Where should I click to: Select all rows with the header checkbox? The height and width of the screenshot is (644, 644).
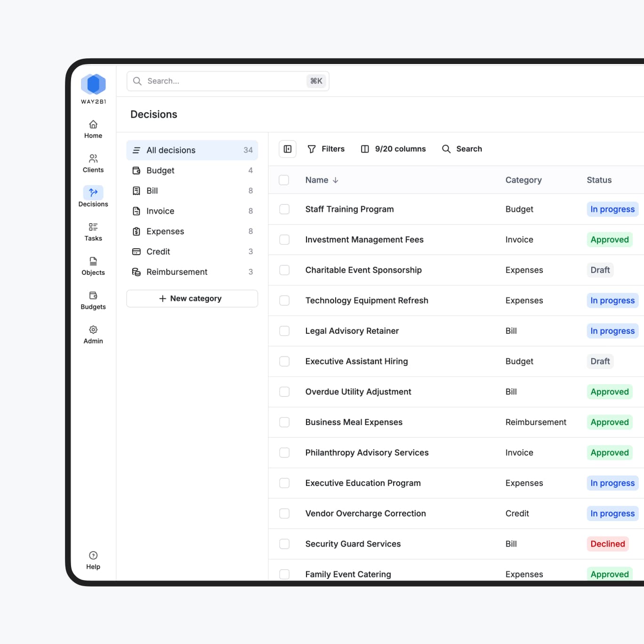tap(284, 180)
